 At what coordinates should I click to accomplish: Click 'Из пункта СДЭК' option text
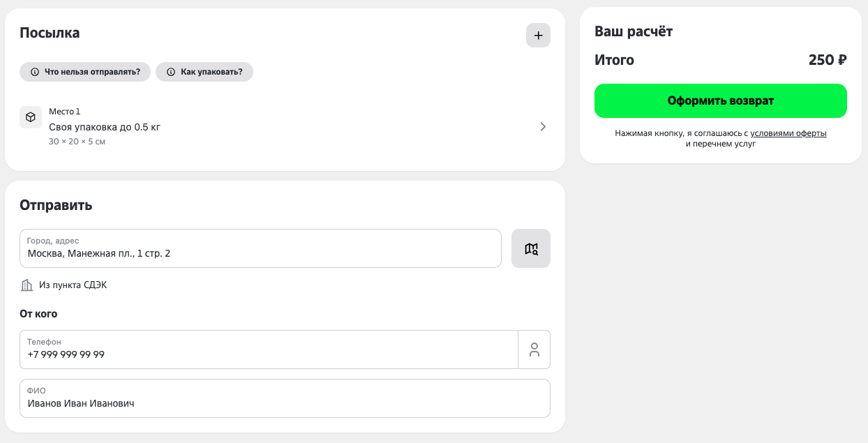click(x=73, y=285)
